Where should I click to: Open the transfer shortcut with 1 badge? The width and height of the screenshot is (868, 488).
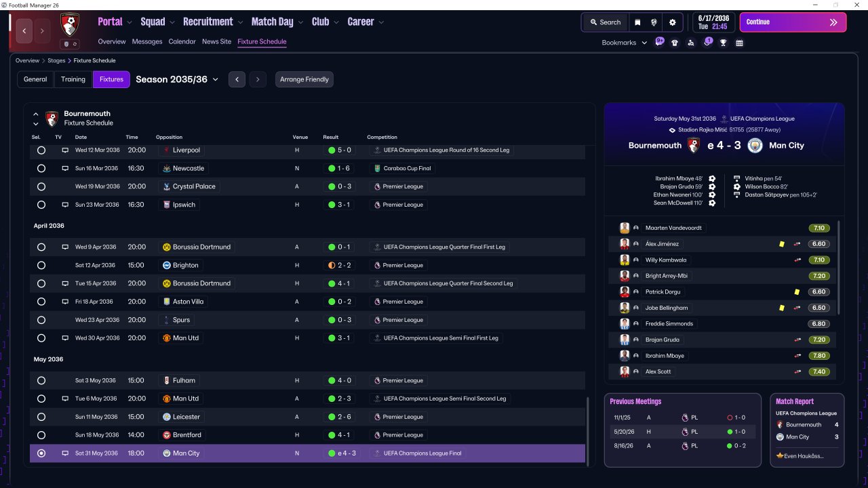(707, 42)
